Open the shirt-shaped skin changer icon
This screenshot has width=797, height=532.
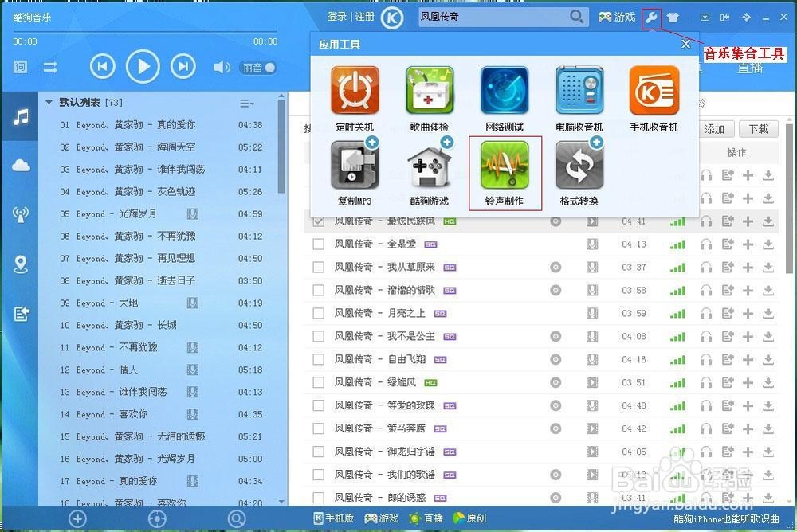click(x=675, y=17)
